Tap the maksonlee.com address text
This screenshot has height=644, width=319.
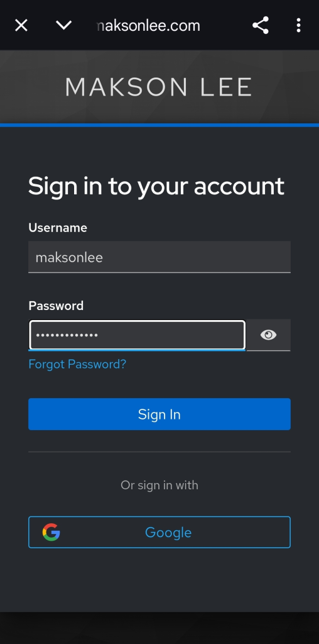[148, 25]
